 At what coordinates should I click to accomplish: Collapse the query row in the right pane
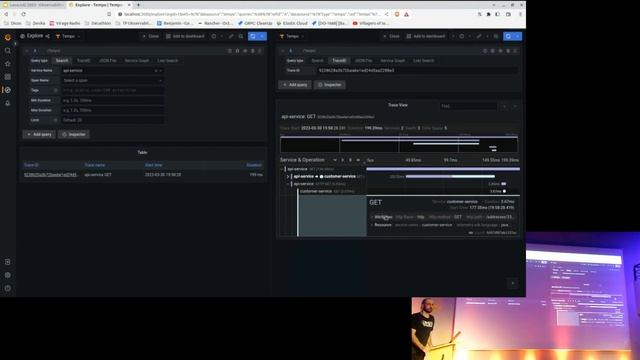point(283,51)
